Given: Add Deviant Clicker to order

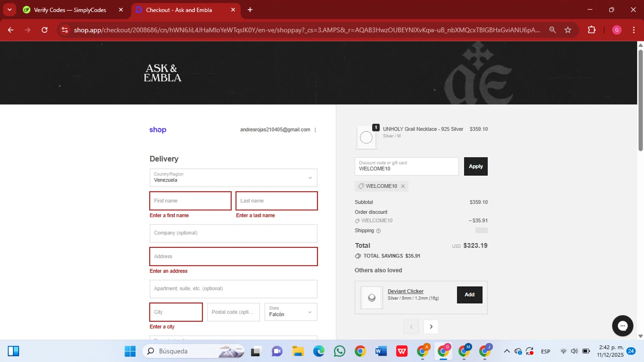Looking at the screenshot, I should pyautogui.click(x=470, y=295).
